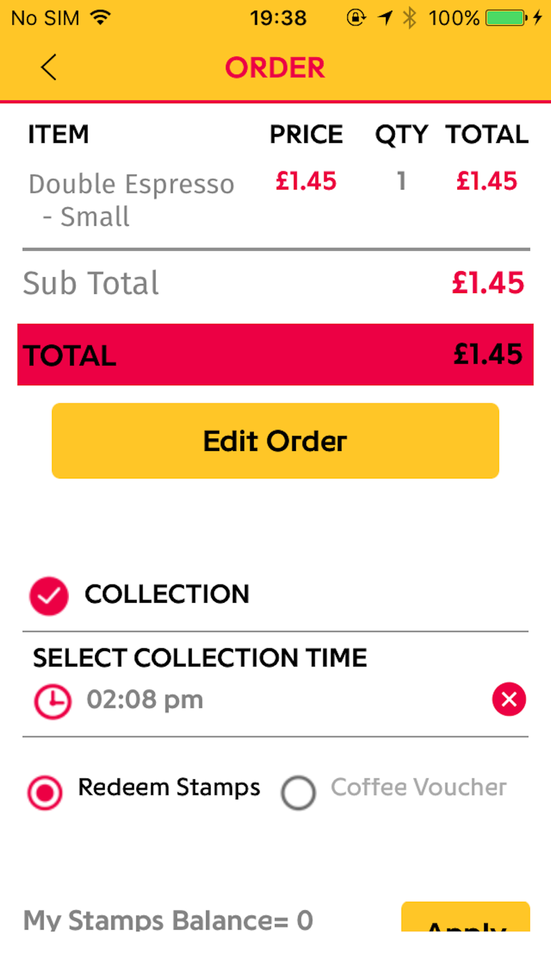
Task: Tap the rotation lock status icon
Action: tap(356, 18)
